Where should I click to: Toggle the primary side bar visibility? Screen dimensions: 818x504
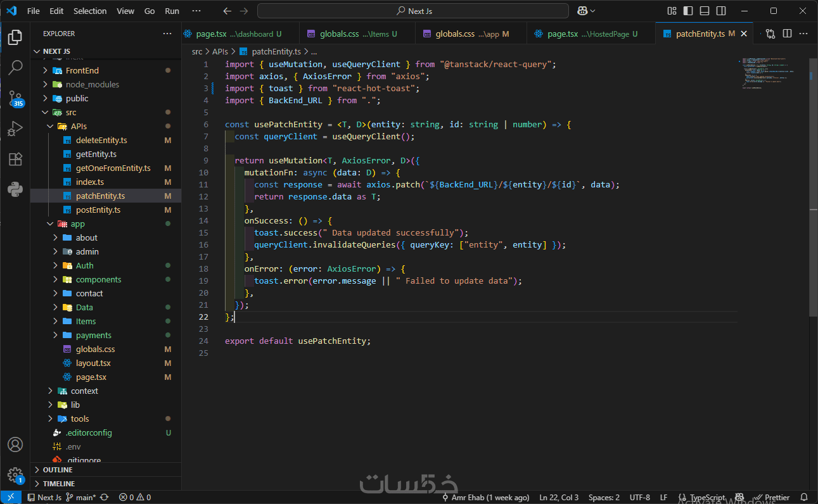click(x=688, y=11)
